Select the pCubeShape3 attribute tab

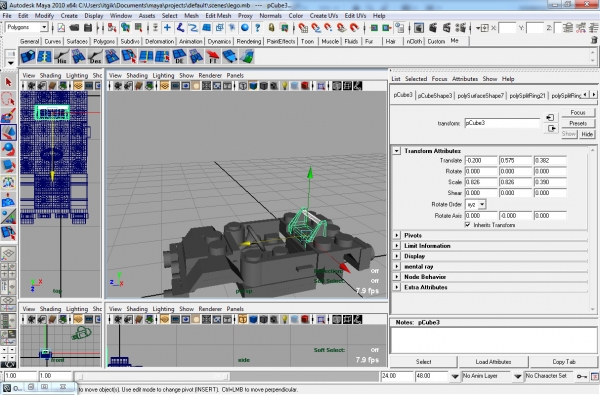[x=435, y=96]
